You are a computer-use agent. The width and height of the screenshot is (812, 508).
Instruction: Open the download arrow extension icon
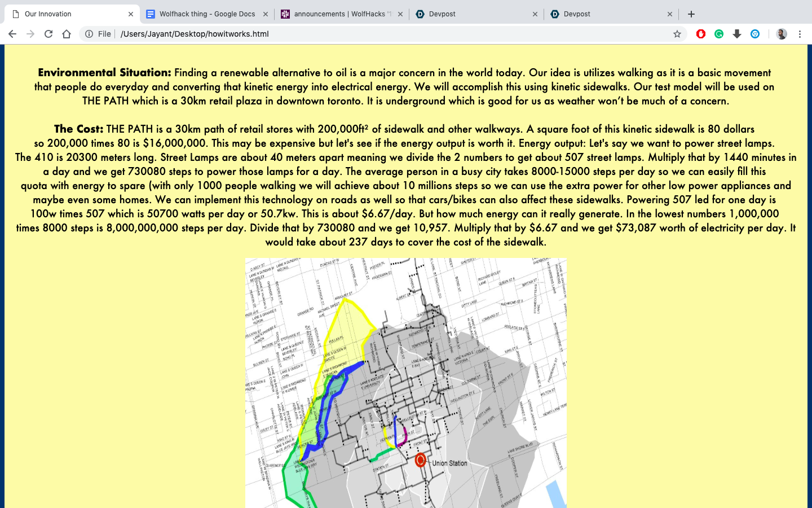click(737, 34)
